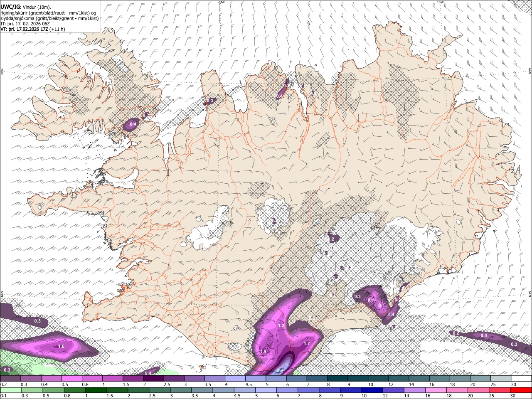The height and width of the screenshot is (399, 532).
Task: Click the '1.7' value on the south coast band
Action: pyautogui.click(x=307, y=343)
